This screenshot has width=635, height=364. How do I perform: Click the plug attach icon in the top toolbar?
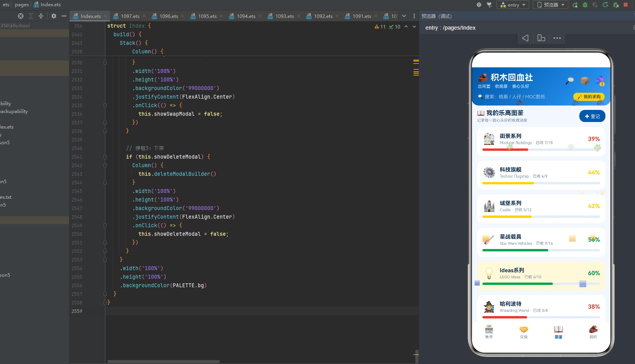(x=490, y=5)
